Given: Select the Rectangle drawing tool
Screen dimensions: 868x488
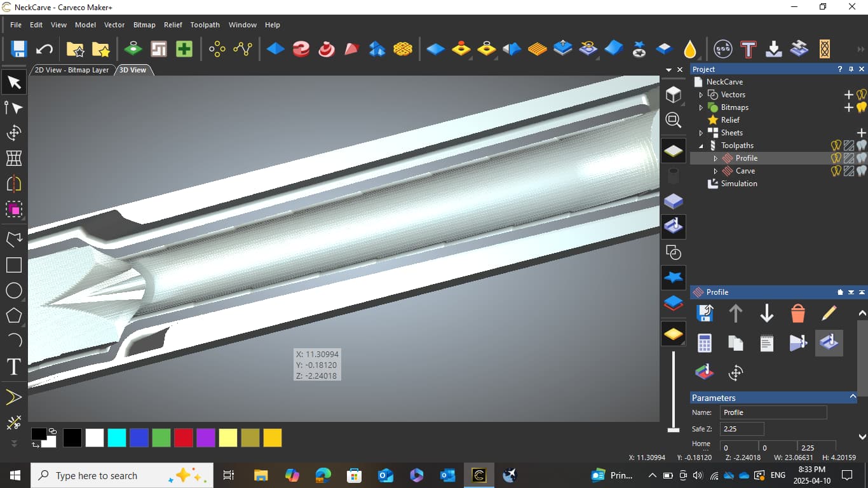Looking at the screenshot, I should (x=13, y=265).
